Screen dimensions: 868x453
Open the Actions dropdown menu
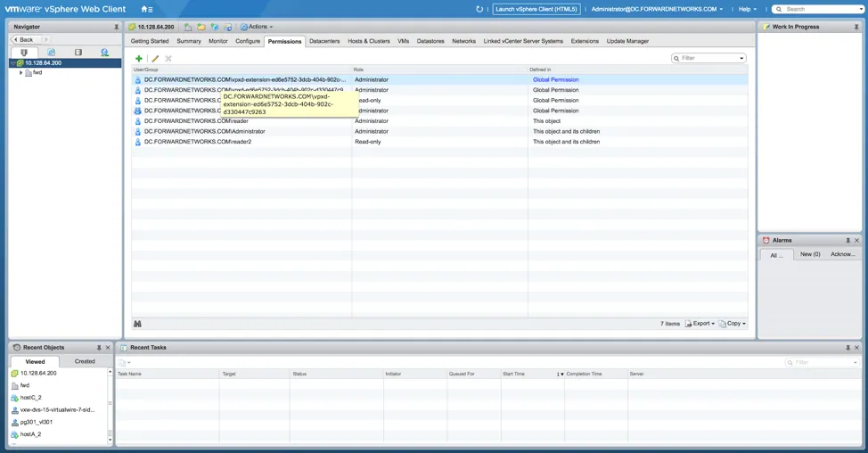click(x=257, y=27)
